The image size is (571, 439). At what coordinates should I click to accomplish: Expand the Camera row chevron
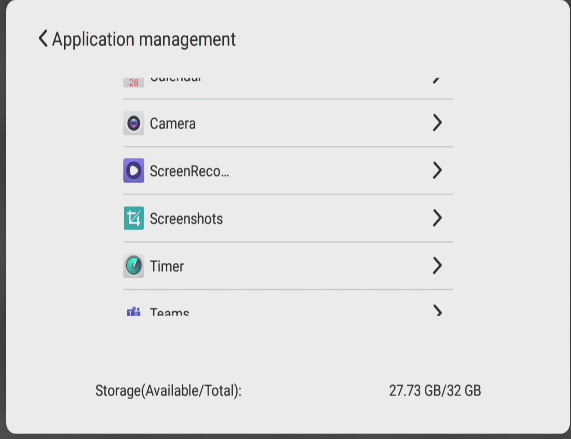click(x=437, y=123)
